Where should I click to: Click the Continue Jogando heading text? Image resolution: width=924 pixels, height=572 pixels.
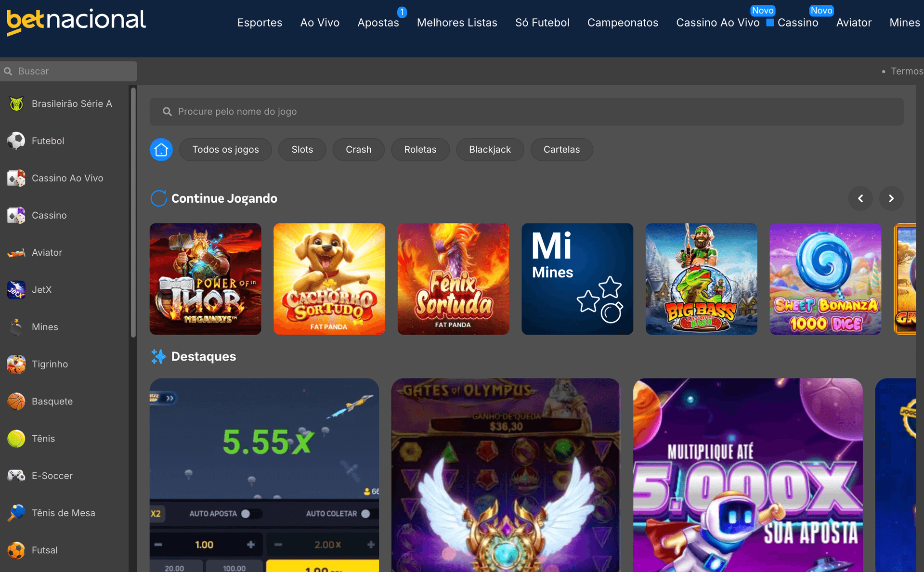click(224, 198)
